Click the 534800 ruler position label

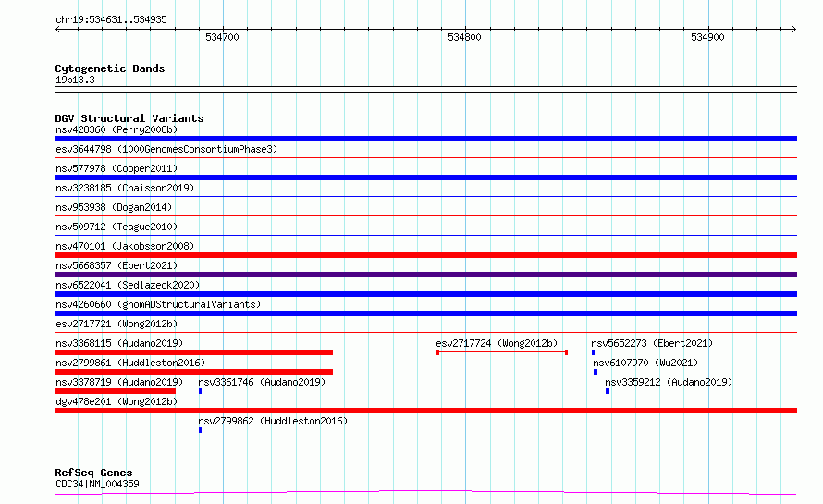(464, 37)
